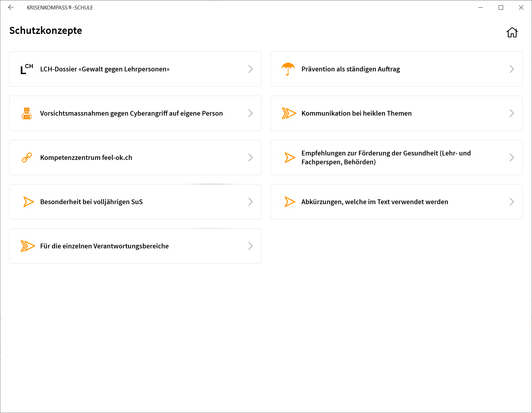Open Kommunikation bei heiklen Themen
The height and width of the screenshot is (413, 532).
click(356, 113)
